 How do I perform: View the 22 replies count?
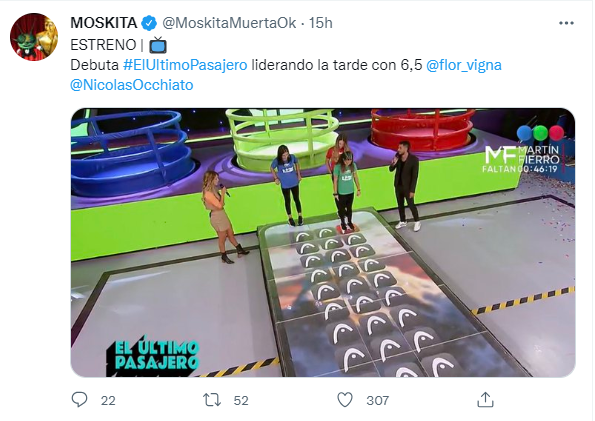(x=108, y=401)
